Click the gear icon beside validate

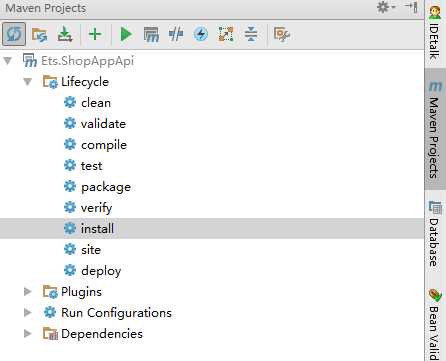coord(70,123)
